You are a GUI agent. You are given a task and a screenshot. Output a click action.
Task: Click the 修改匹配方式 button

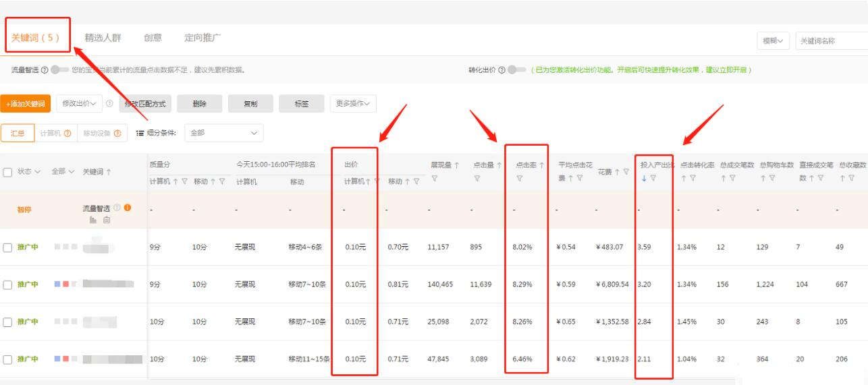pyautogui.click(x=144, y=104)
